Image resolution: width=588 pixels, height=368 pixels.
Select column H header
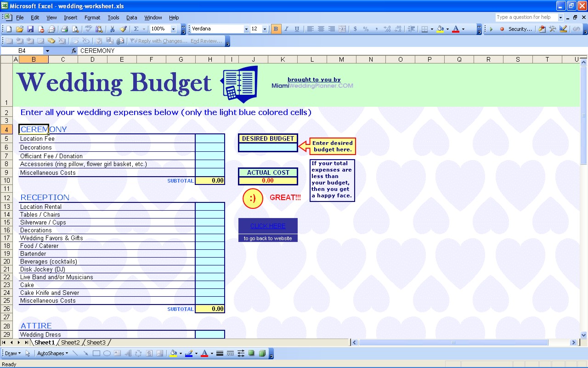210,59
